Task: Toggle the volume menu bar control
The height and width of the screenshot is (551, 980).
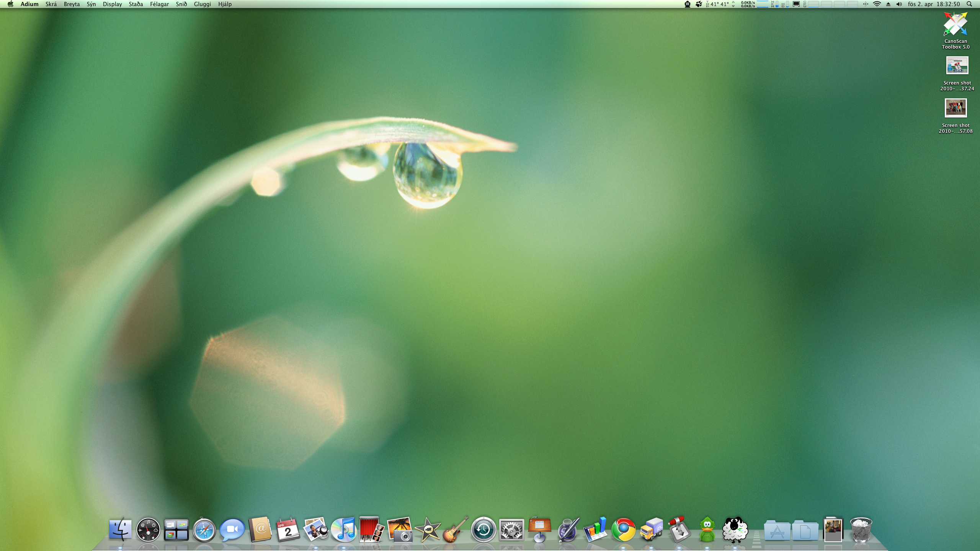Action: [x=899, y=4]
